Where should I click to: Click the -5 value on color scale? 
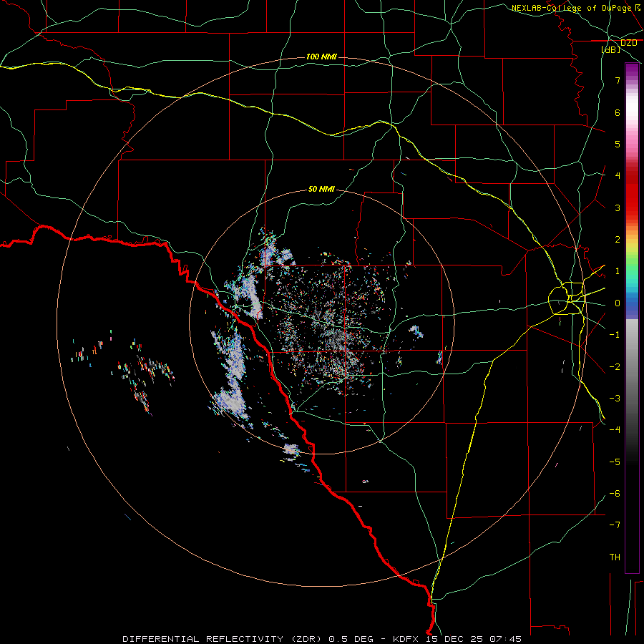pos(615,462)
